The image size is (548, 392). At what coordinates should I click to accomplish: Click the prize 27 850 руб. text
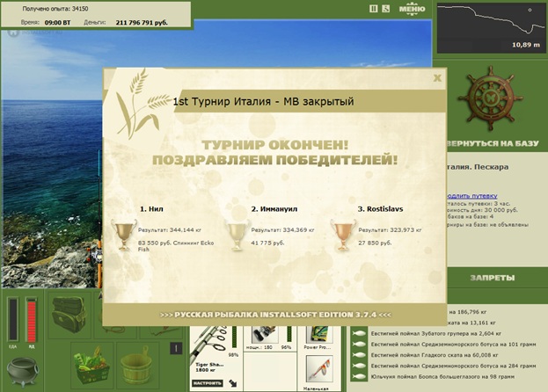pos(375,243)
